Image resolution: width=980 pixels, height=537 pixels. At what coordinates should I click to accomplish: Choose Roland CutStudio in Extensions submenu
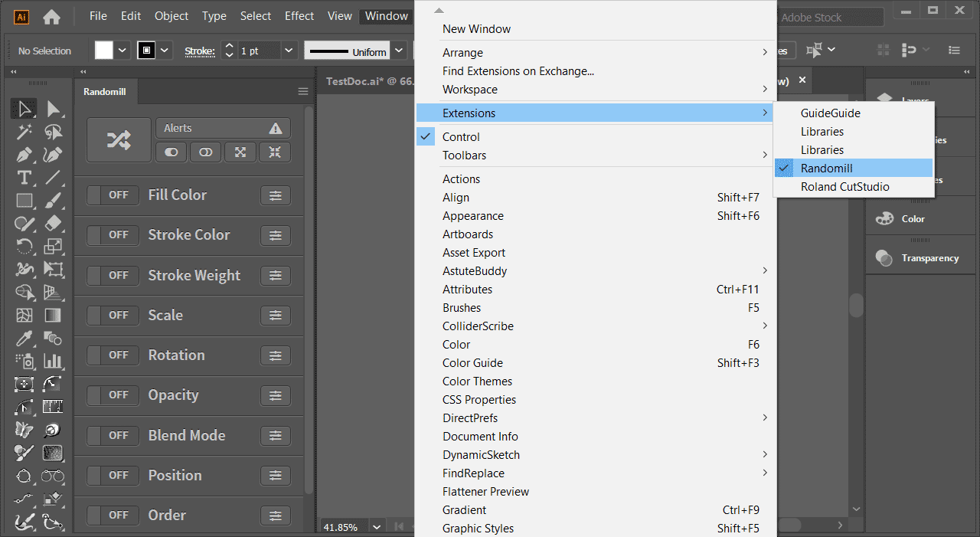[854, 187]
